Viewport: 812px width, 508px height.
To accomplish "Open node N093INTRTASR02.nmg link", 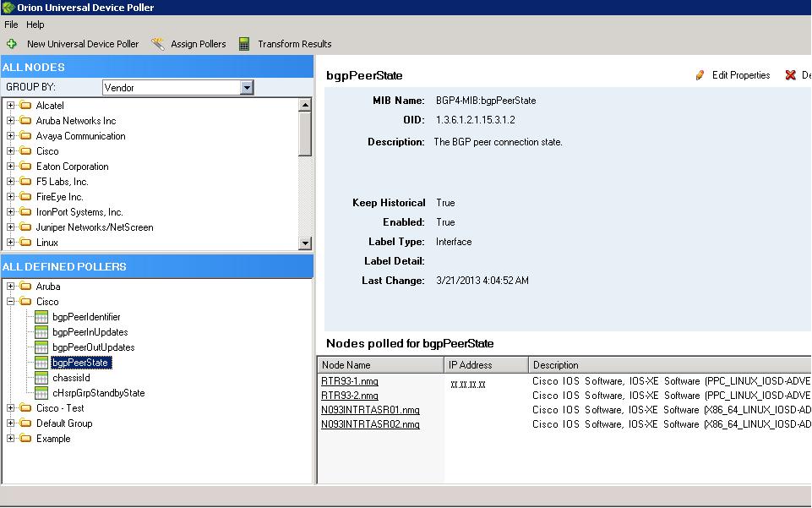I will (x=370, y=424).
